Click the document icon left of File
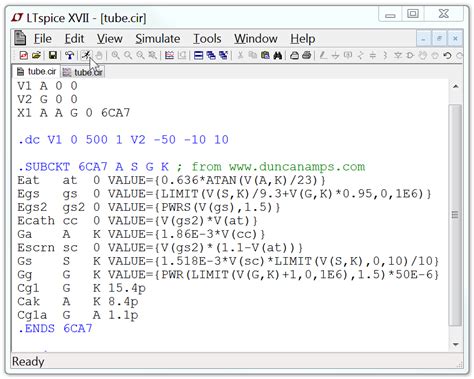The image size is (474, 379). pos(20,38)
